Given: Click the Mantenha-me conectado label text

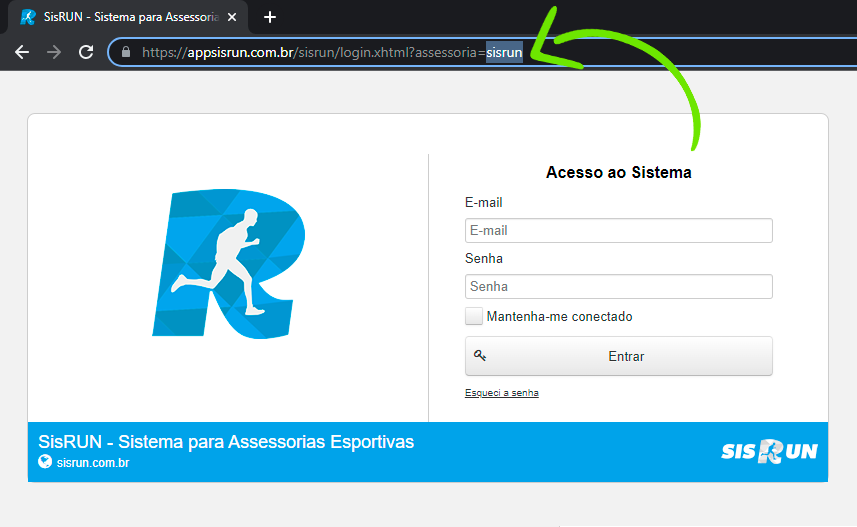Looking at the screenshot, I should [559, 316].
